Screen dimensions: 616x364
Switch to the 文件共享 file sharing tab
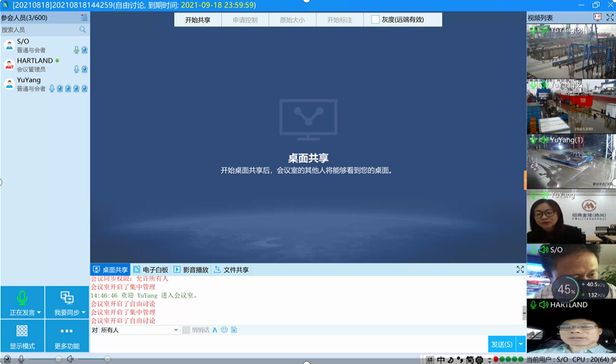click(x=231, y=270)
